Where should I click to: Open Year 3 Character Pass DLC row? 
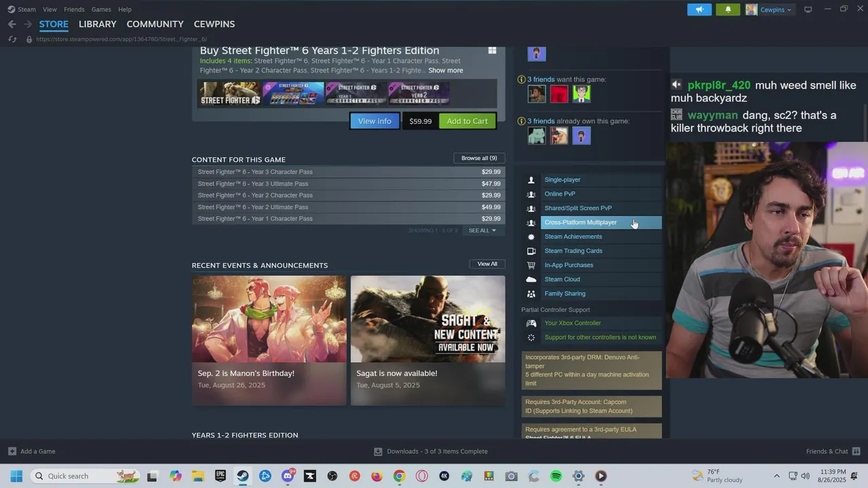pos(349,172)
